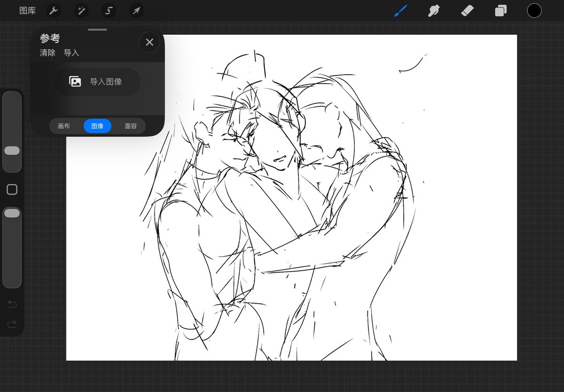Open the Layers panel
The width and height of the screenshot is (564, 392).
point(501,10)
